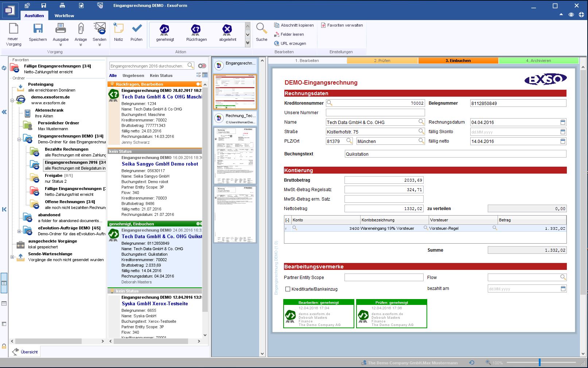Screen dimensions: 588x368
Task: Expand the eEvolution-Aufträge DEMO tree node
Action: [19, 231]
